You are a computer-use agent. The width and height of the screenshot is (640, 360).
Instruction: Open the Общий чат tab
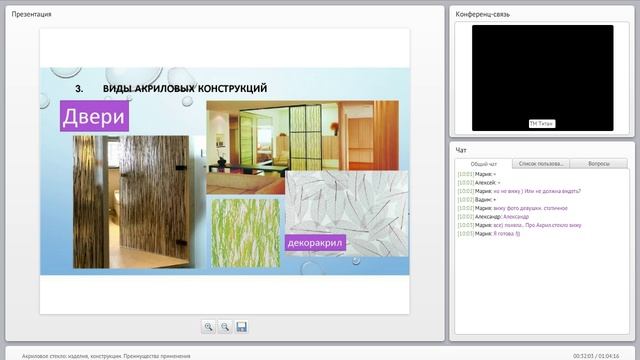[484, 164]
